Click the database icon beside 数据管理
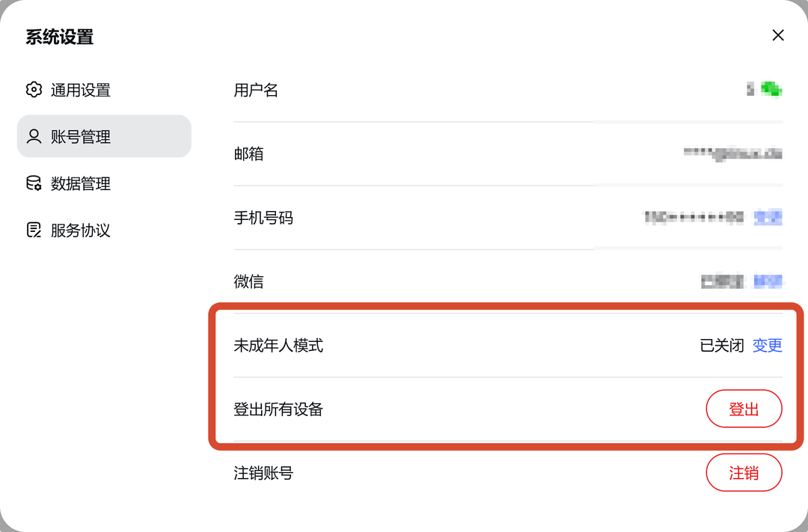Image resolution: width=808 pixels, height=532 pixels. 34,183
